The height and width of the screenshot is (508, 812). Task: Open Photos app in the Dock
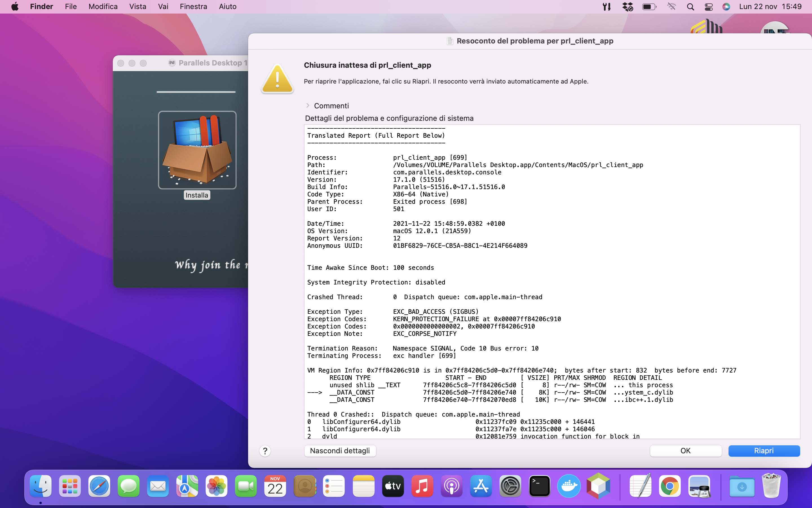pyautogui.click(x=217, y=486)
